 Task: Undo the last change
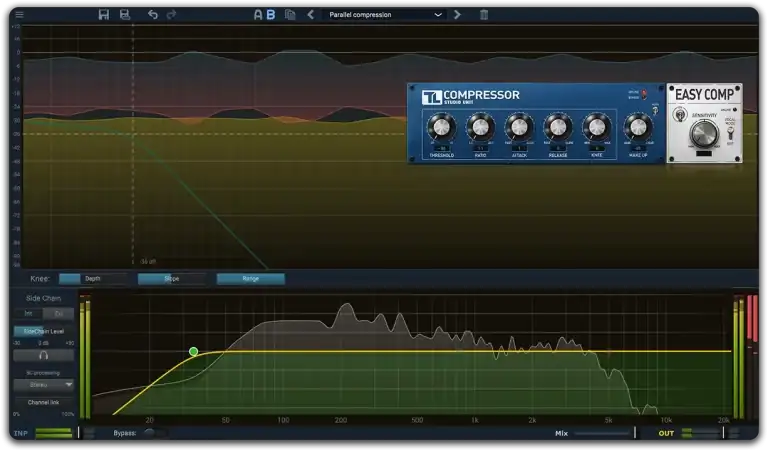point(153,15)
